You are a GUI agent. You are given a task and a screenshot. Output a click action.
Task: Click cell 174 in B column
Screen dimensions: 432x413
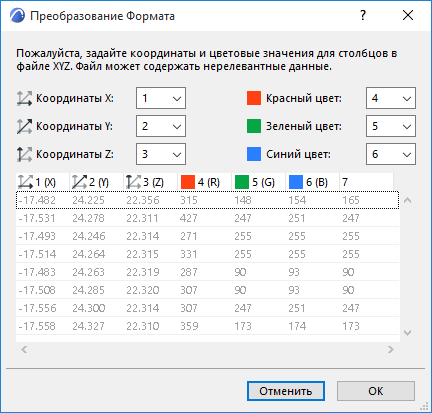click(297, 326)
